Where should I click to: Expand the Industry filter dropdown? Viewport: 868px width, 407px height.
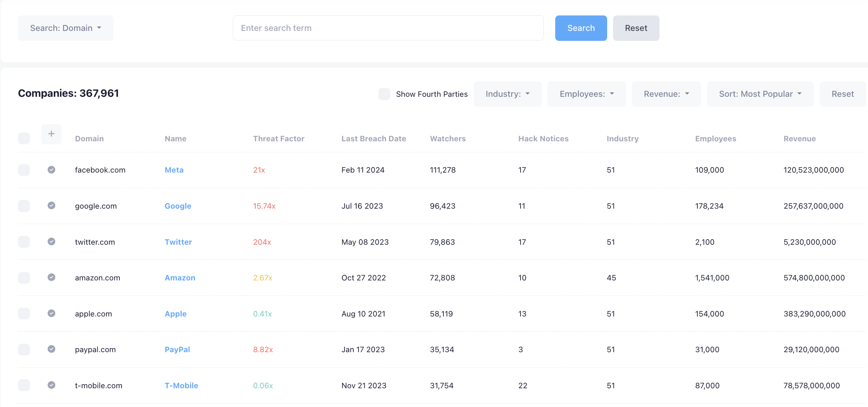(507, 94)
